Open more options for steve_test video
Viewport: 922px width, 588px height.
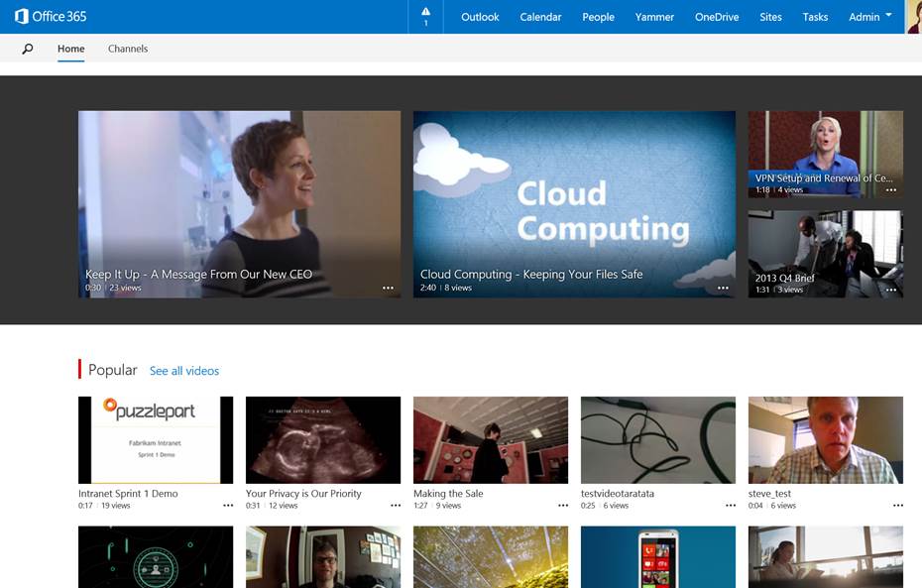[898, 505]
